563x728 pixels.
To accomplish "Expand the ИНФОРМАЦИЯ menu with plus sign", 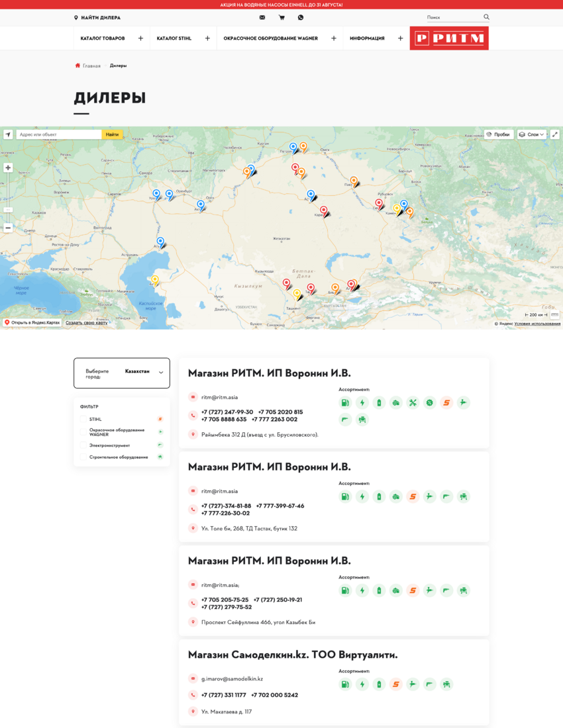I will click(401, 38).
